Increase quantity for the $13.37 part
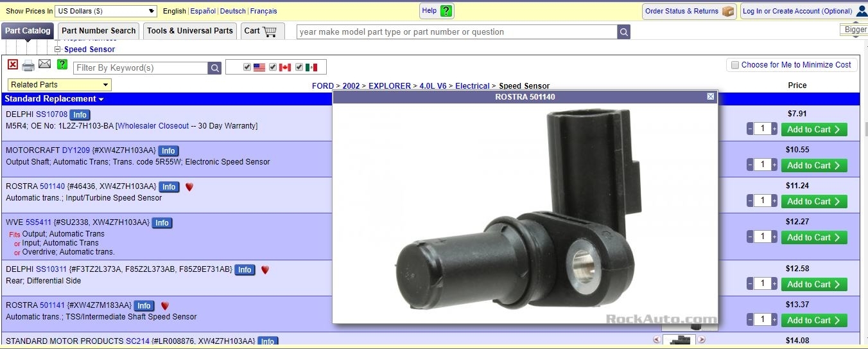Screen dimensions: 868x349 point(774,319)
